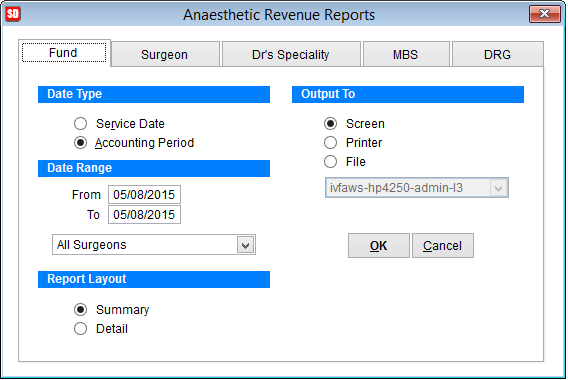568x380 pixels.
Task: Expand the ivfaws-hp4250-admin-l3 printer dropdown
Action: tap(498, 188)
